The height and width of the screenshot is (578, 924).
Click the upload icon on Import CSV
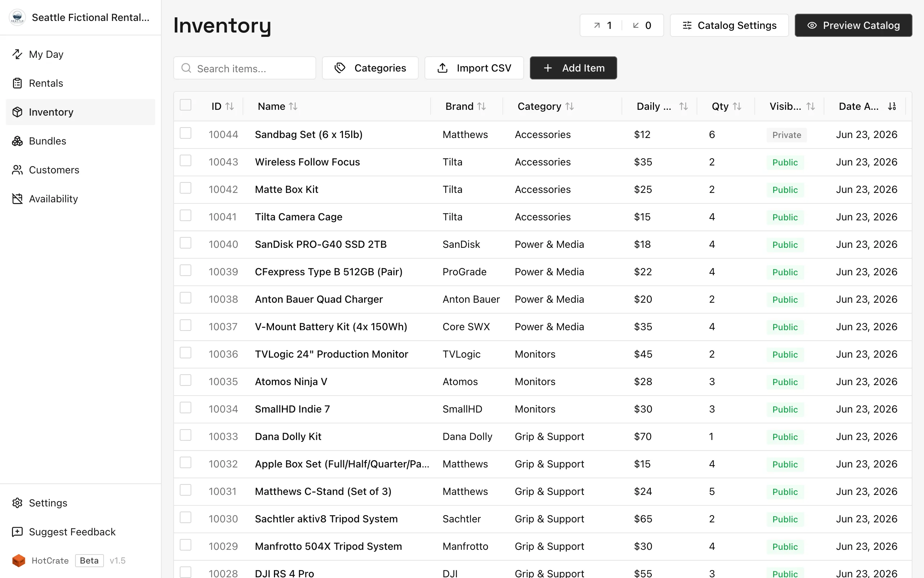(443, 68)
